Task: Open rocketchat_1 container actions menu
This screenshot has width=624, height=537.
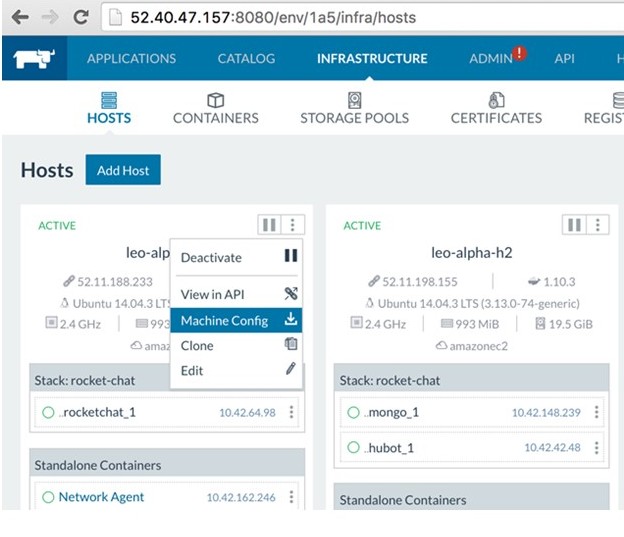Action: [x=292, y=412]
